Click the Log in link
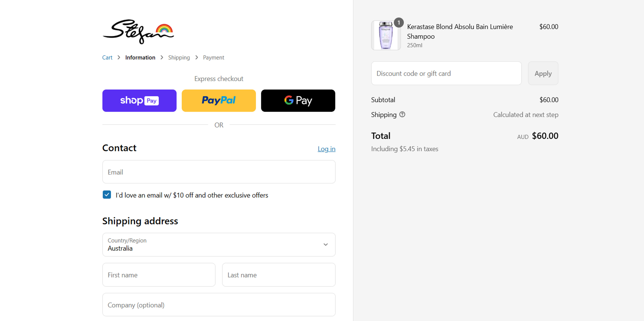Screen dimensions: 644x321 point(327,149)
